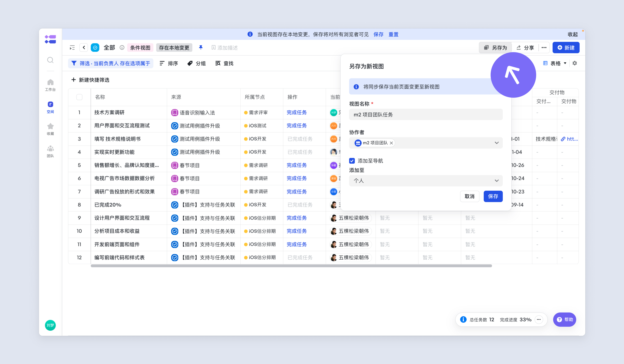Click the 存在本地变更 tag
624x364 pixels.
tap(174, 48)
